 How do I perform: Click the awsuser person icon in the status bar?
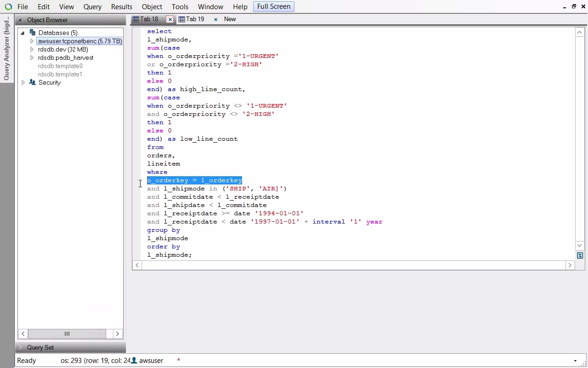[134, 361]
